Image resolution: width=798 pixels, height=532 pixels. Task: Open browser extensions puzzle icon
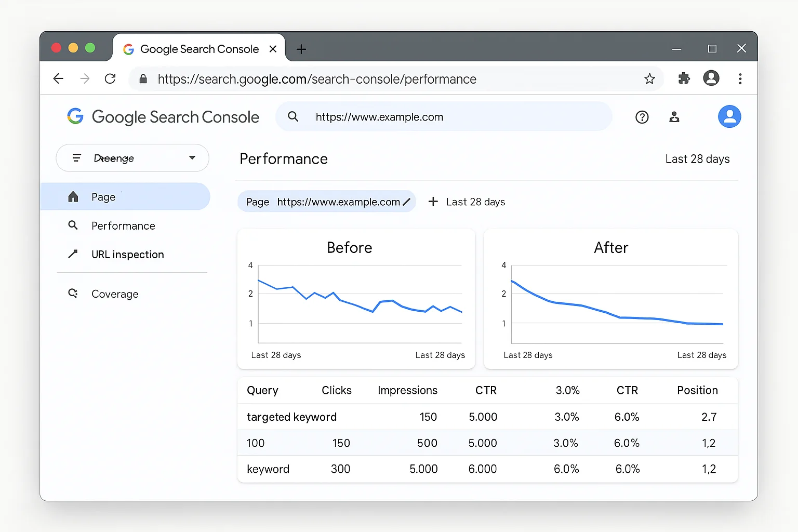[684, 78]
